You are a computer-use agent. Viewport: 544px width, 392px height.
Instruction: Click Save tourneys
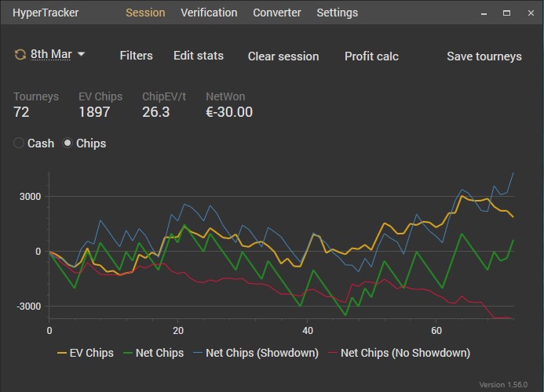point(484,56)
